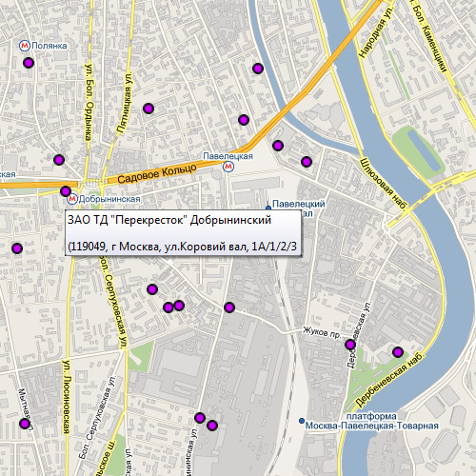The height and width of the screenshot is (476, 476).
Task: Click the purple marker just above the Садовое Кольцо bend
Action: 244,120
